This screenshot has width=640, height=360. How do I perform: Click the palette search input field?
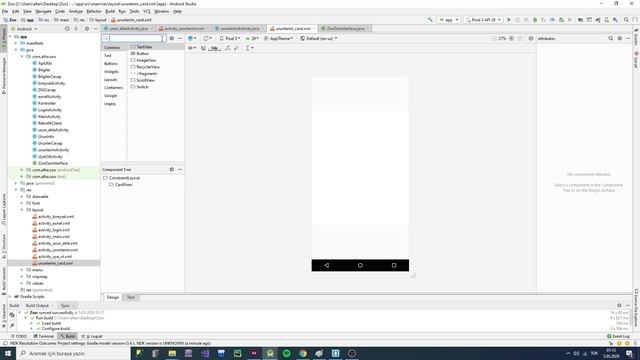click(133, 38)
